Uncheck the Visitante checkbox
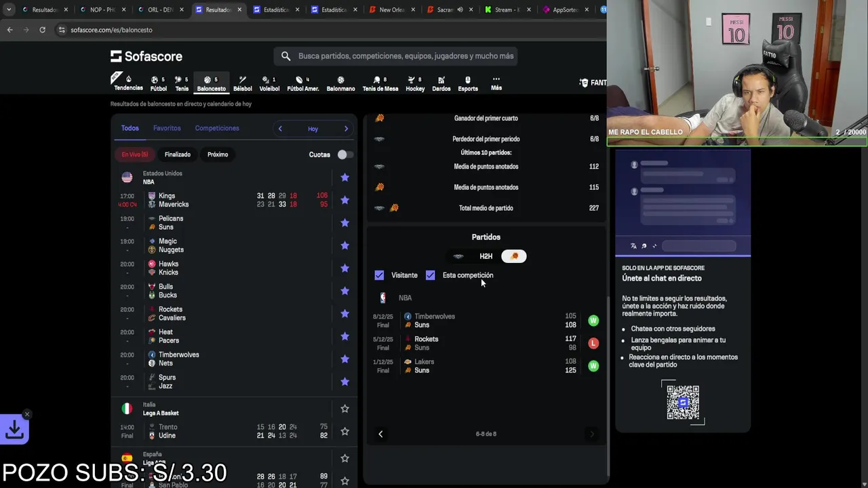The width and height of the screenshot is (868, 488). pos(379,275)
